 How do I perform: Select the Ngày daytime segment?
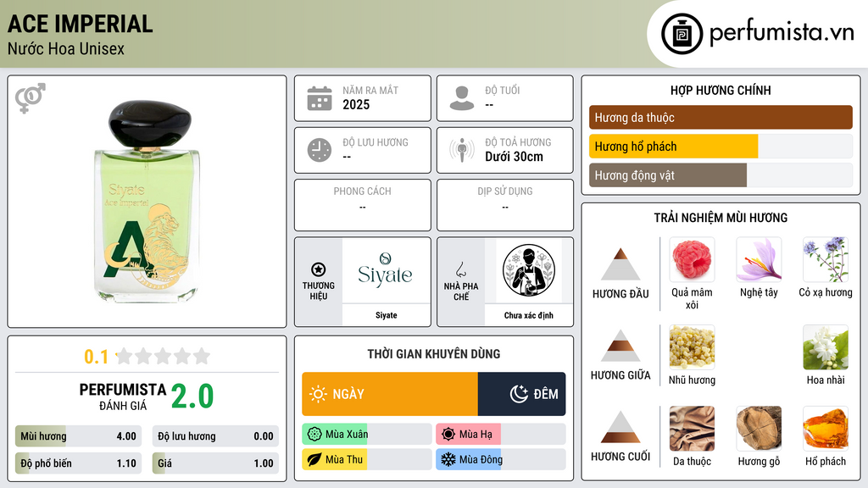[390, 394]
